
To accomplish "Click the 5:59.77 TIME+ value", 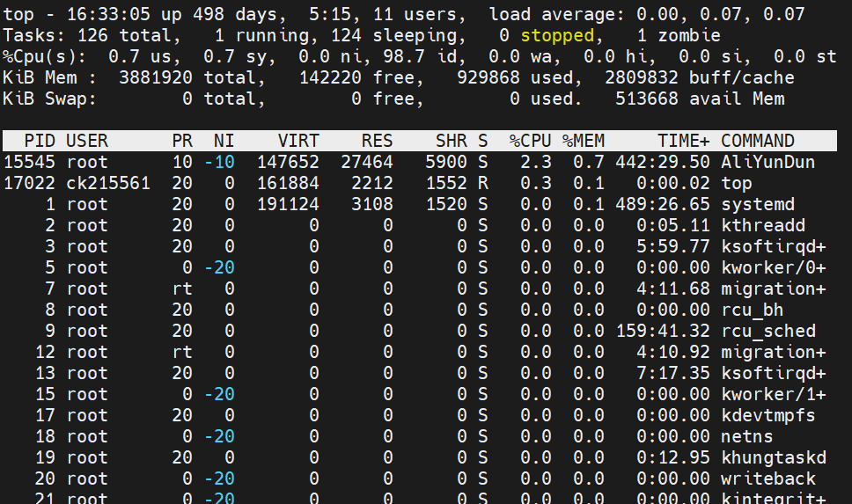I will 673,246.
